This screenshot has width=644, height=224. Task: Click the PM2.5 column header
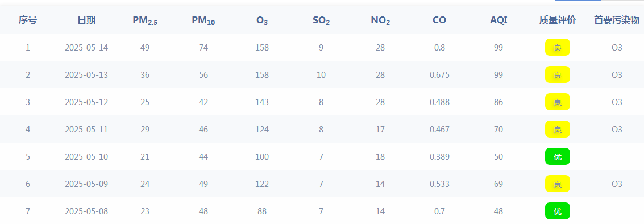(x=145, y=20)
